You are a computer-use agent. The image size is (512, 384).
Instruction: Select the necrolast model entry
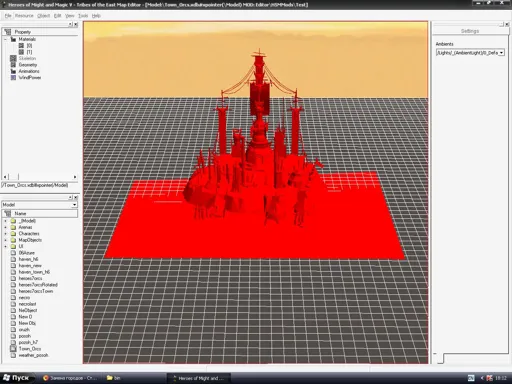click(x=27, y=304)
